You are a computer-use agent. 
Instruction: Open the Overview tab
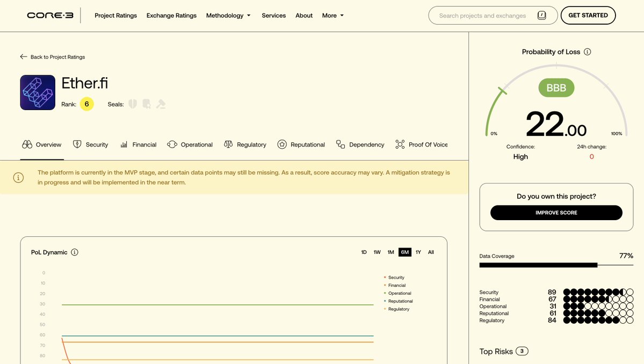point(42,144)
